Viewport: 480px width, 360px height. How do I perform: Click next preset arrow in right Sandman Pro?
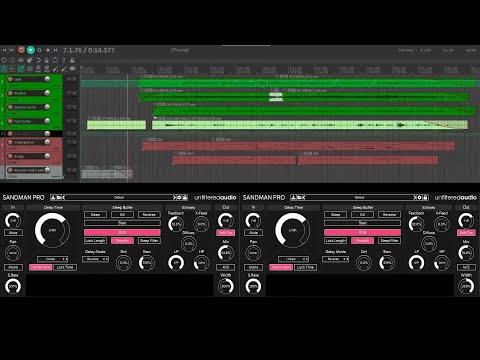415,197
